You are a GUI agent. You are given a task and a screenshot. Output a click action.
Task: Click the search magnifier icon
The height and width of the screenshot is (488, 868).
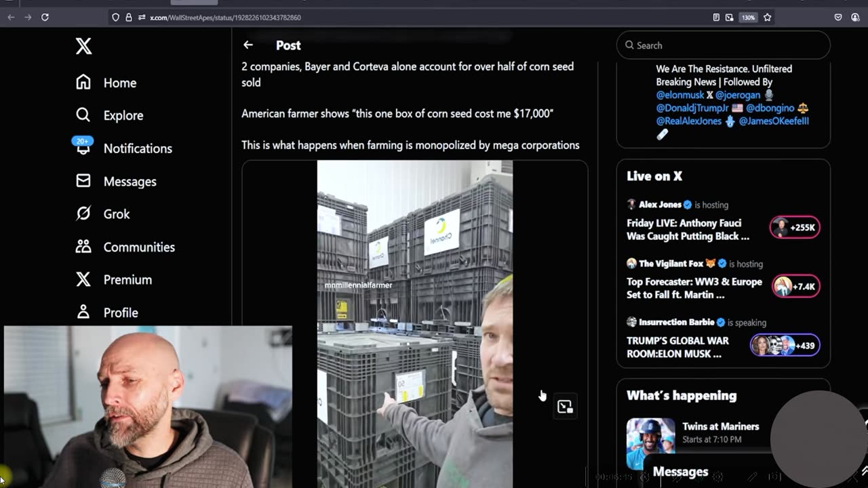coord(630,45)
